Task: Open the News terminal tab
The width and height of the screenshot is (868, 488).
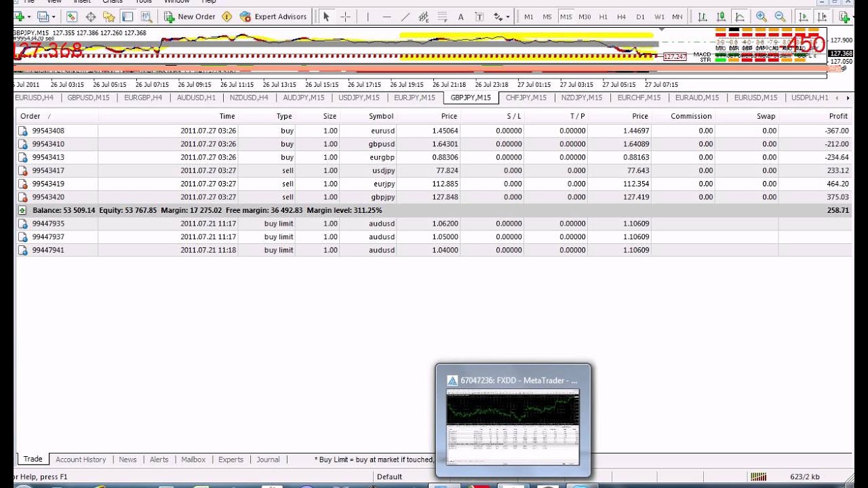Action: pos(127,460)
